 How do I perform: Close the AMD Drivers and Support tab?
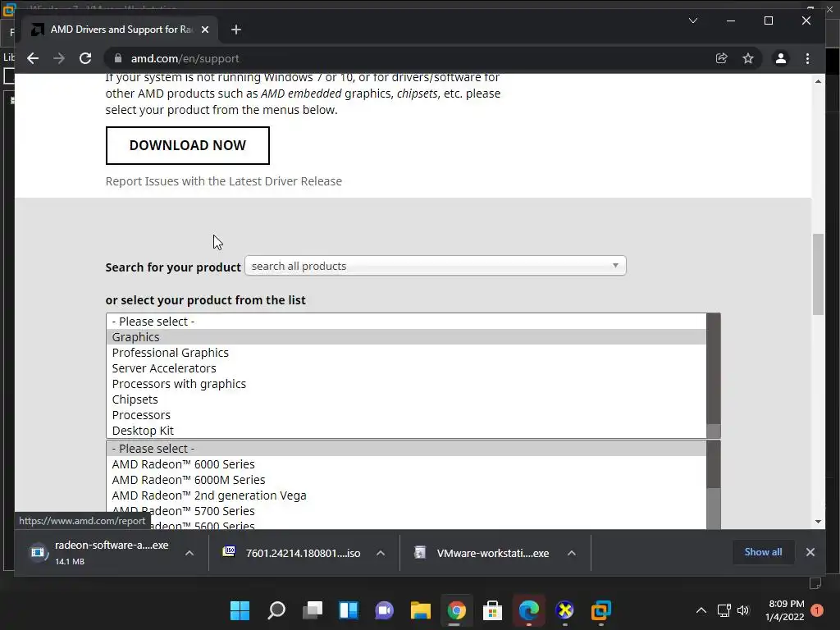(204, 30)
